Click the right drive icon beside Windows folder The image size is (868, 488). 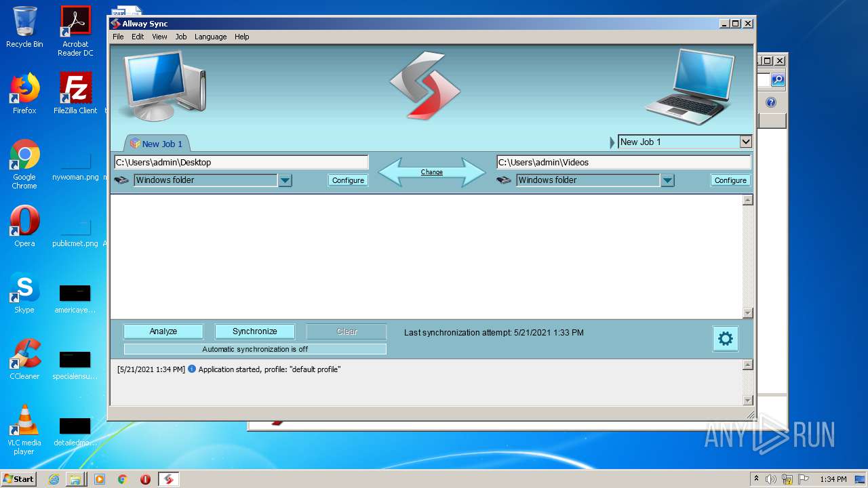tap(504, 180)
